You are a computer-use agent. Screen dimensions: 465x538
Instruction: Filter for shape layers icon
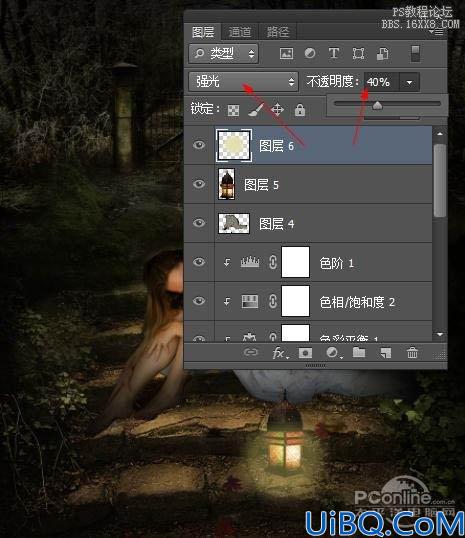pos(358,54)
